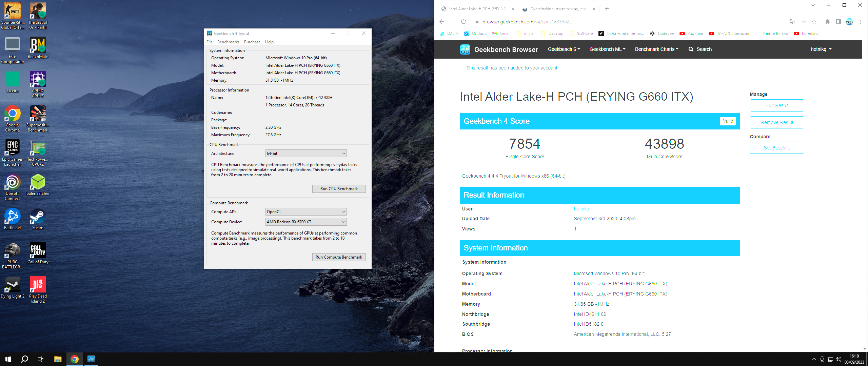Open taskbar search magnifier
868x366 pixels.
24,359
